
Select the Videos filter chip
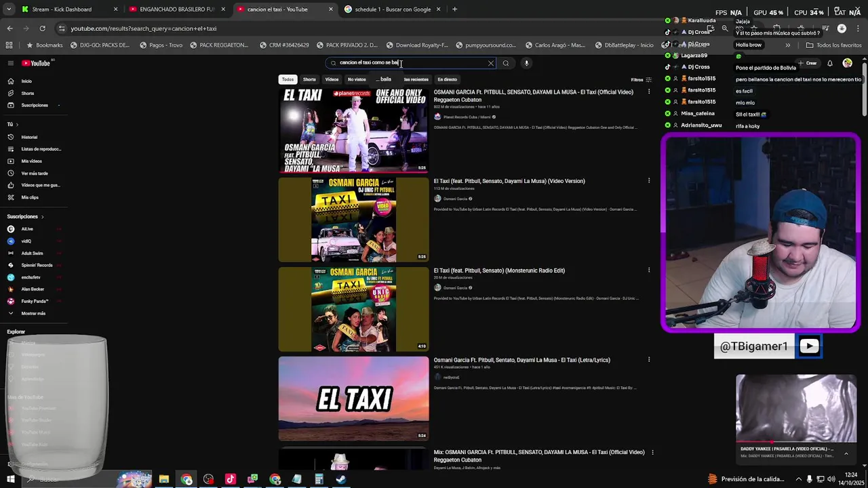332,79
